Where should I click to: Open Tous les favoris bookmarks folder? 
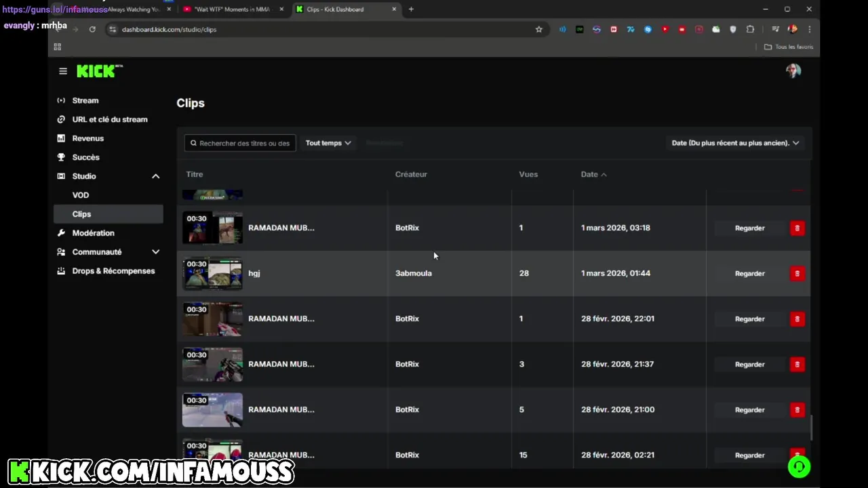point(788,47)
